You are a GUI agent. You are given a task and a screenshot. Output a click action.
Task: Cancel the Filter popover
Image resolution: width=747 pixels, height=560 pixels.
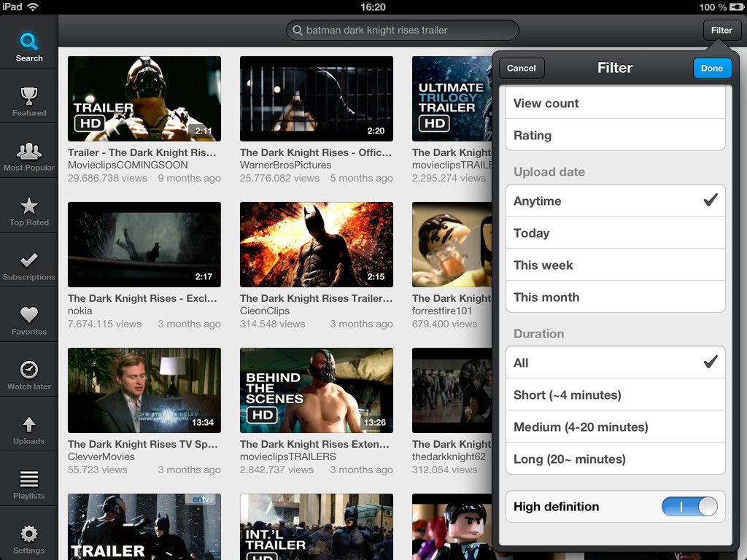click(521, 68)
